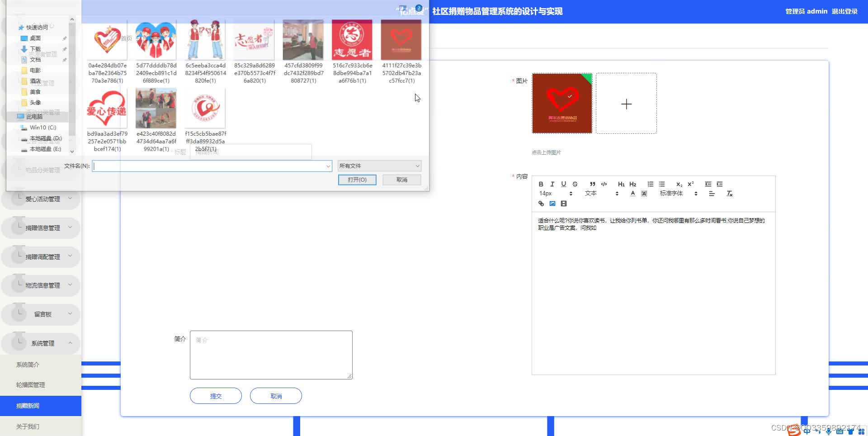
Task: Open 桌面 in dialog navigation pane
Action: [35, 38]
